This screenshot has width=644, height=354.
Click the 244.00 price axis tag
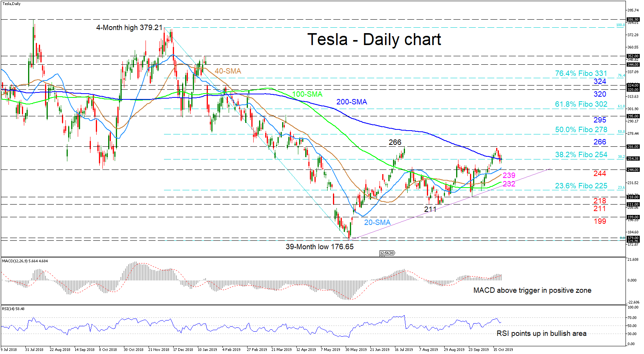point(633,169)
